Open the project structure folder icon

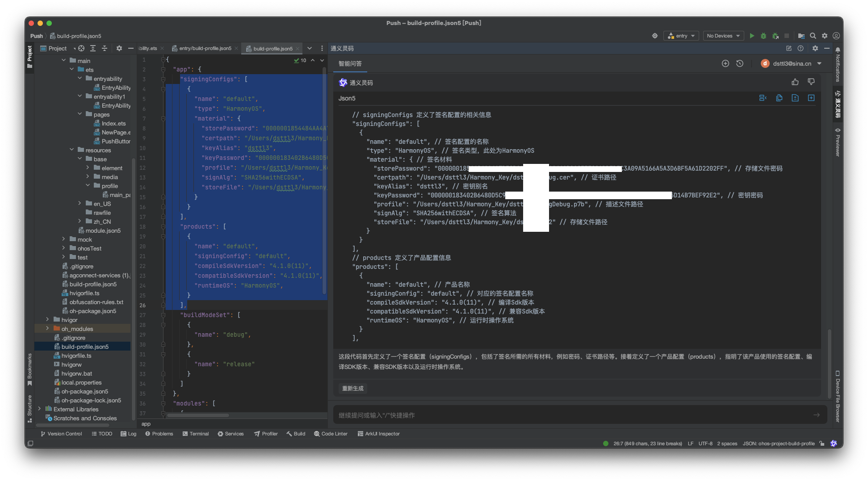click(801, 36)
